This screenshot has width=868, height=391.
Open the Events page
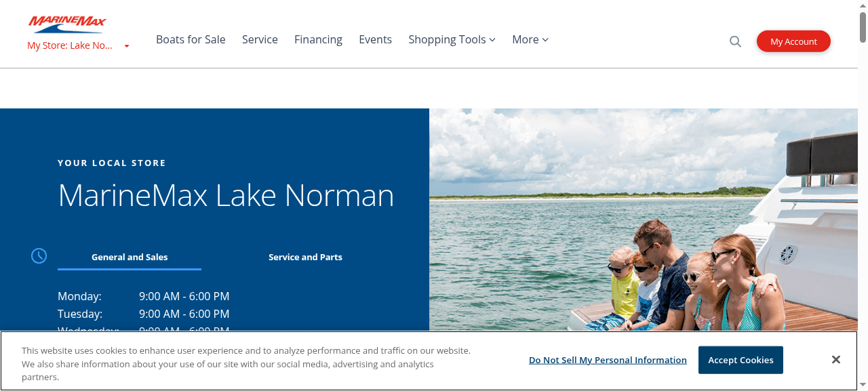click(375, 39)
